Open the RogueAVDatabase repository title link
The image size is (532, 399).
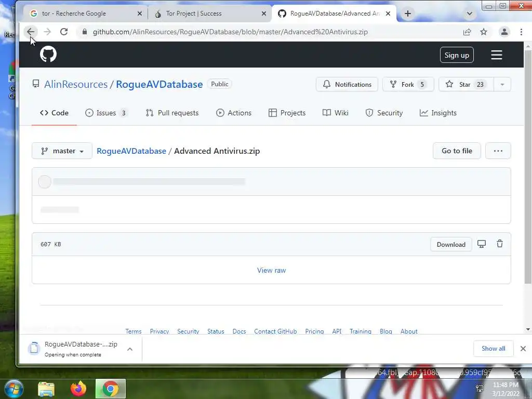(159, 84)
